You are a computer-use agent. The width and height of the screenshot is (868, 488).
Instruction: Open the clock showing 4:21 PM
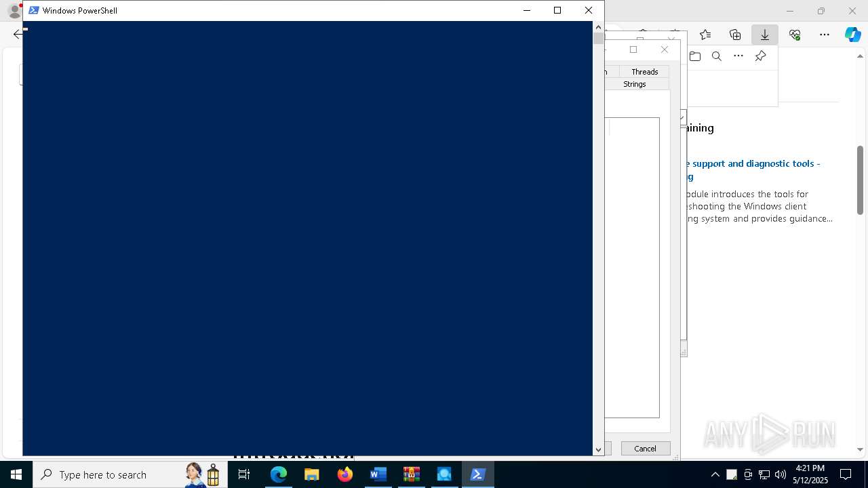point(810,474)
